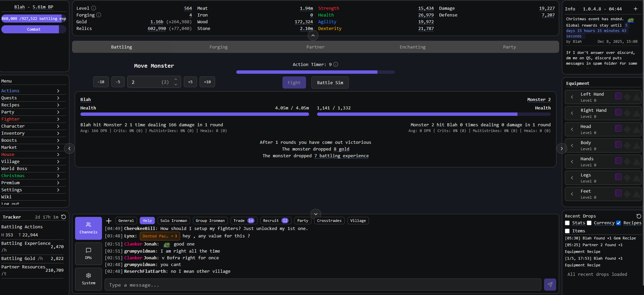Click the Combat mode button
The height and width of the screenshot is (295, 644).
coord(34,29)
